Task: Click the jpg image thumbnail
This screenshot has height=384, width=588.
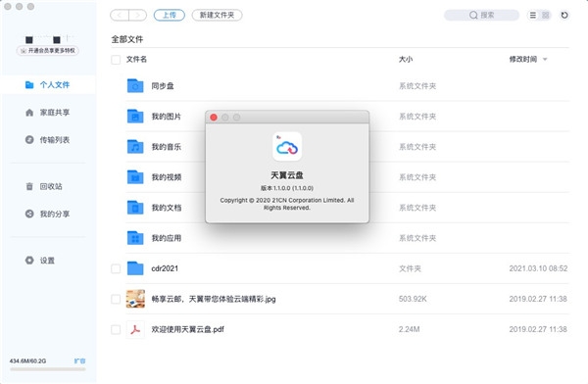Action: [x=135, y=299]
